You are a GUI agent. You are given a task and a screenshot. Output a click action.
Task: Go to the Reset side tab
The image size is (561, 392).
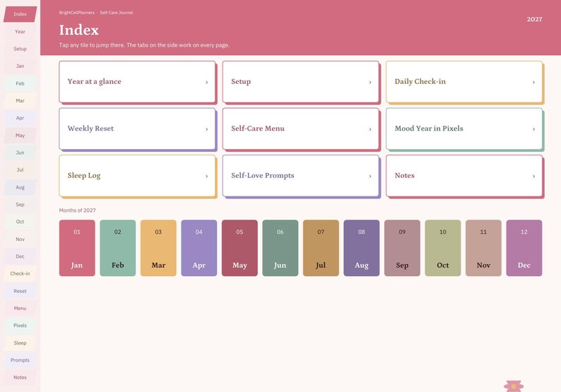pos(20,291)
